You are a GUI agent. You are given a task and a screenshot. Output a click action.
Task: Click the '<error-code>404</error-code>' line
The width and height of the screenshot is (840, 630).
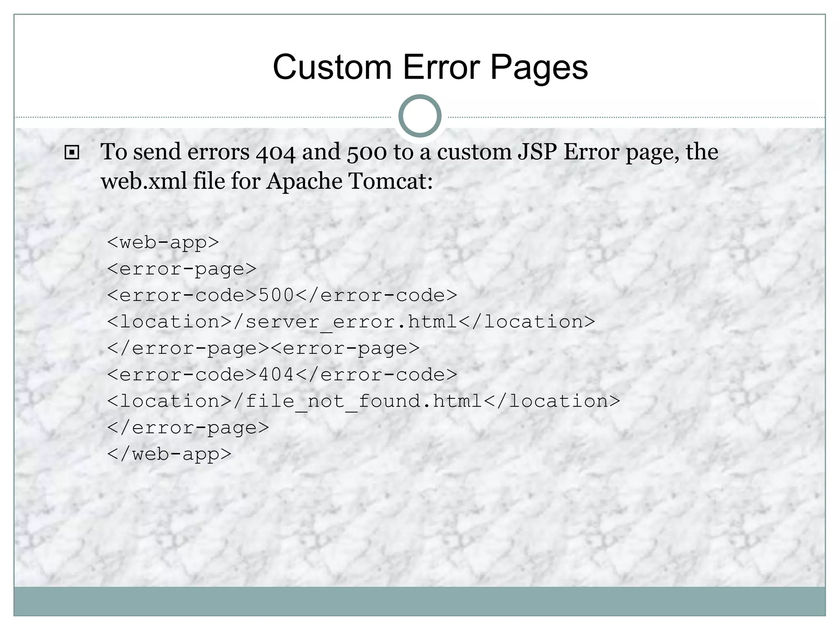click(x=282, y=374)
